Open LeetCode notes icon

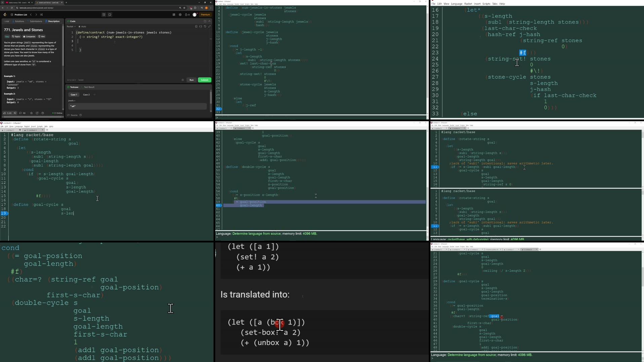click(110, 14)
